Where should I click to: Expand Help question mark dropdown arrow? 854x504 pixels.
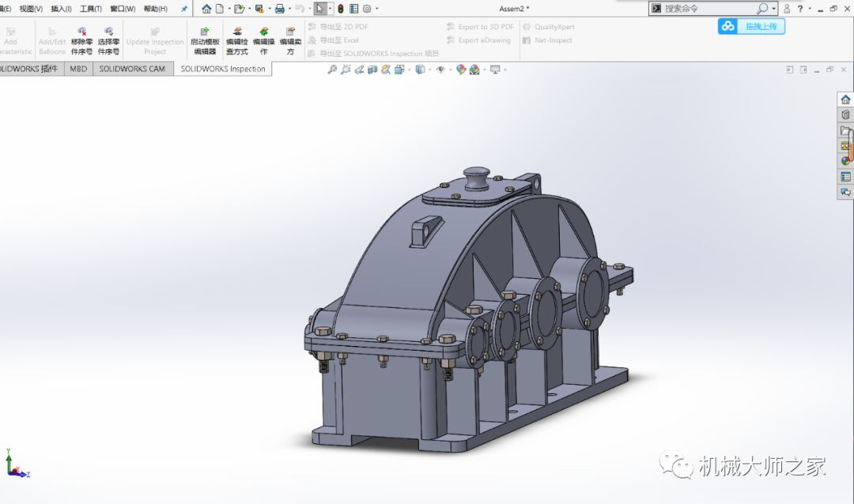(x=810, y=9)
